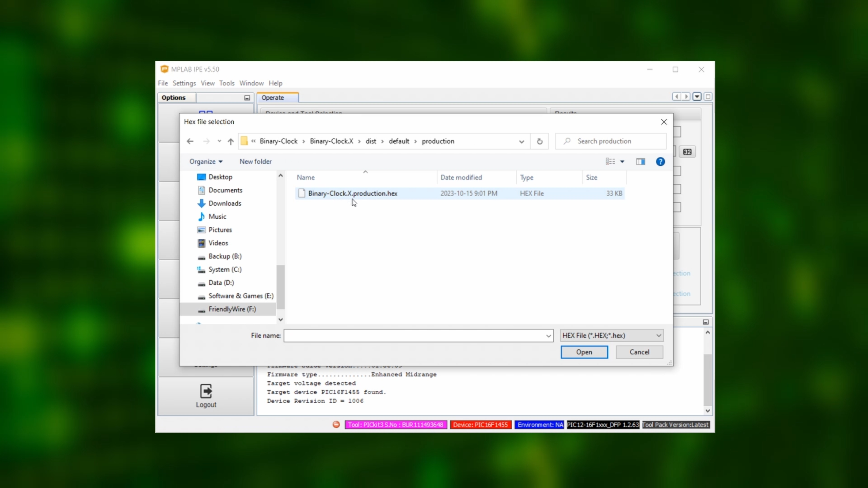Open the Settings menu

coord(184,83)
